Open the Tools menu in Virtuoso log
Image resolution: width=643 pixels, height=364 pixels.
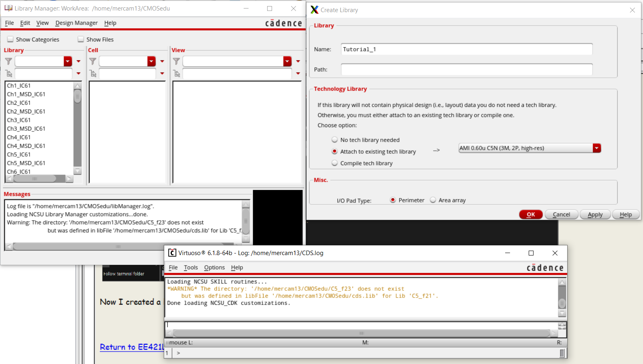pyautogui.click(x=191, y=268)
